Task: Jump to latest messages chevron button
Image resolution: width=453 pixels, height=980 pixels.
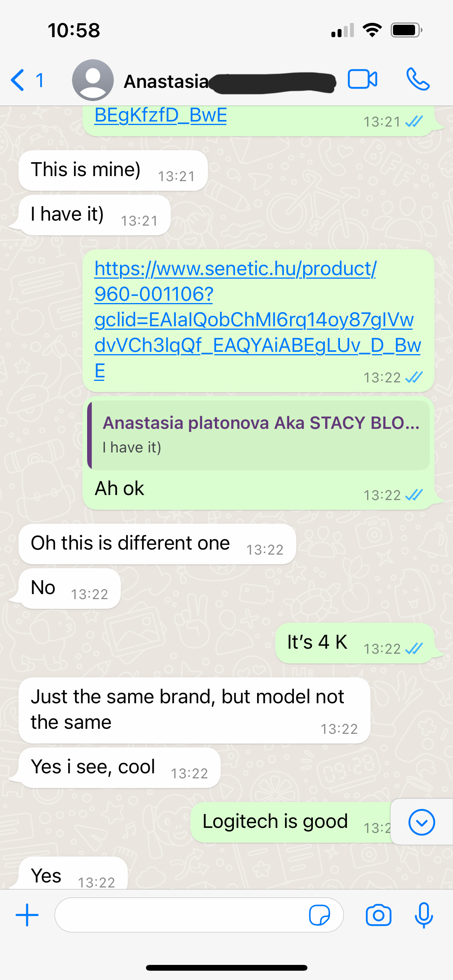Action: 422,822
